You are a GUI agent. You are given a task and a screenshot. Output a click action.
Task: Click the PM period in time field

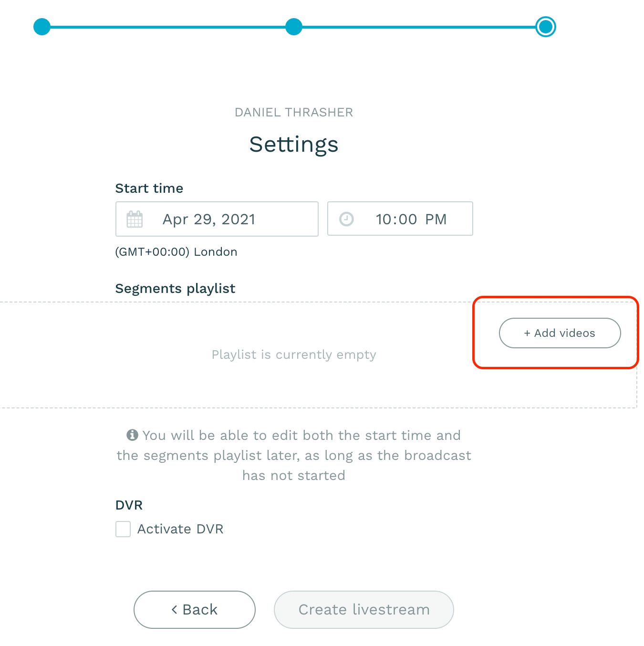pyautogui.click(x=436, y=219)
